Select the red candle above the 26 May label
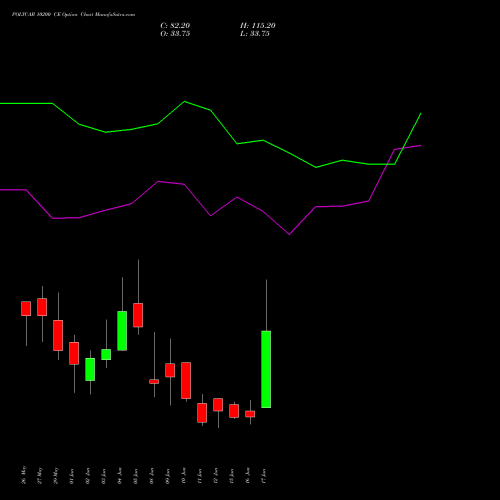This screenshot has width=500, height=500. tap(26, 308)
